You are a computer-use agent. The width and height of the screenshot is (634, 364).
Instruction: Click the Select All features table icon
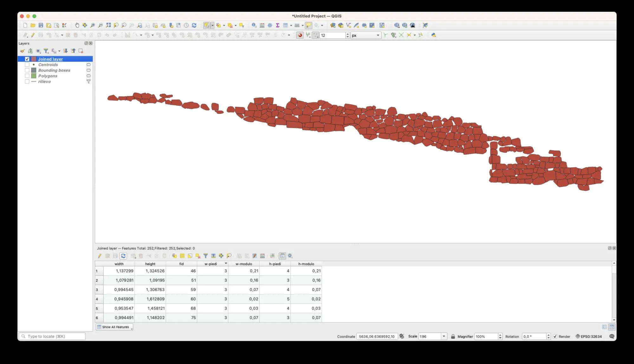tap(182, 256)
